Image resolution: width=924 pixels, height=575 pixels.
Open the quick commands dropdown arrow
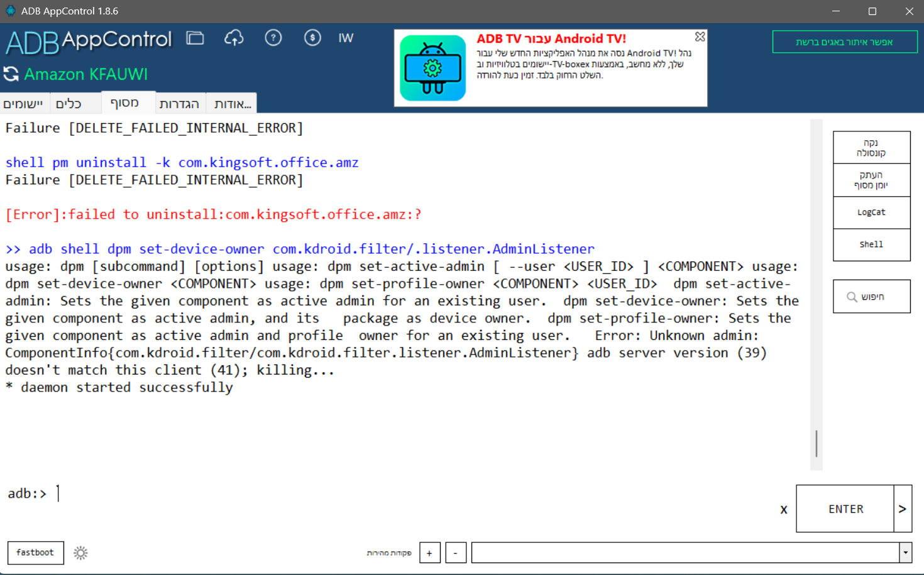[906, 553]
